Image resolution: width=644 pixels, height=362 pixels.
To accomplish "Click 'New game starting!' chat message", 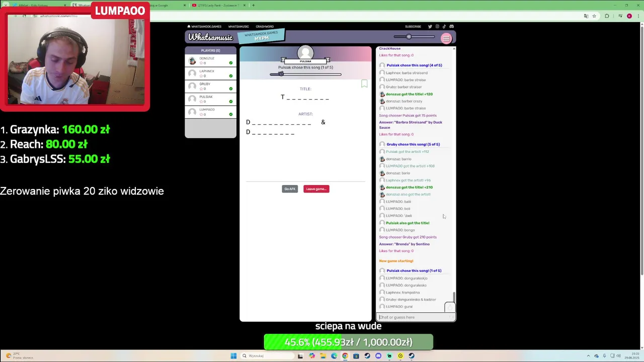I will tap(396, 261).
